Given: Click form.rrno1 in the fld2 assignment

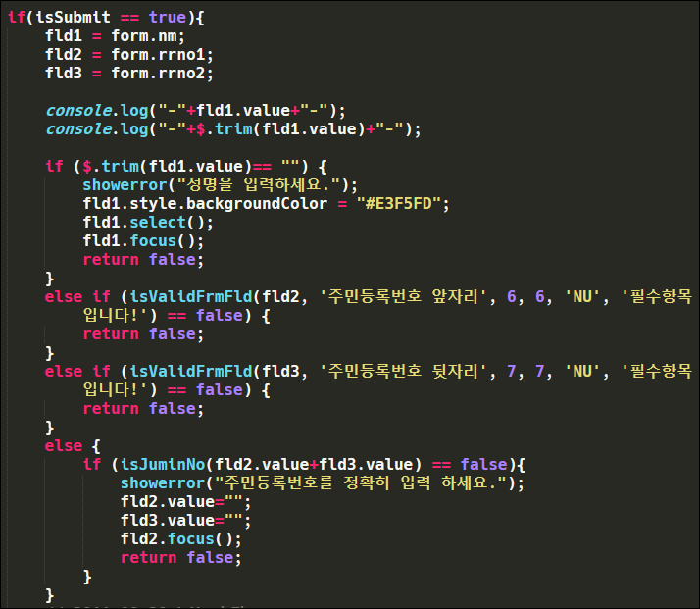Looking at the screenshot, I should pyautogui.click(x=158, y=55).
